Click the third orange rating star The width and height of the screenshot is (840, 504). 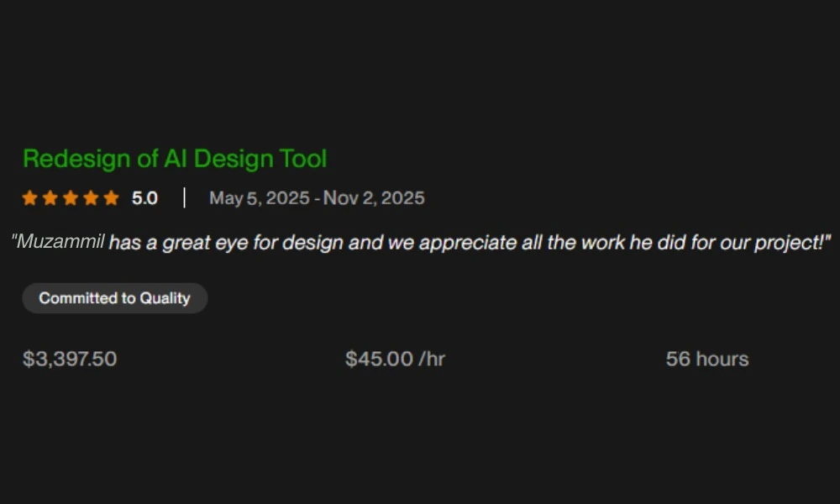click(x=71, y=198)
